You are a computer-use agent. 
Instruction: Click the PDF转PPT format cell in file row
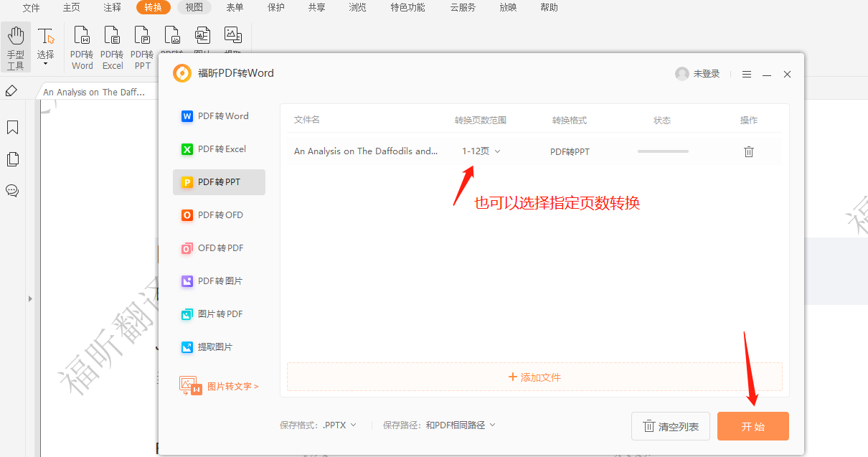click(570, 152)
